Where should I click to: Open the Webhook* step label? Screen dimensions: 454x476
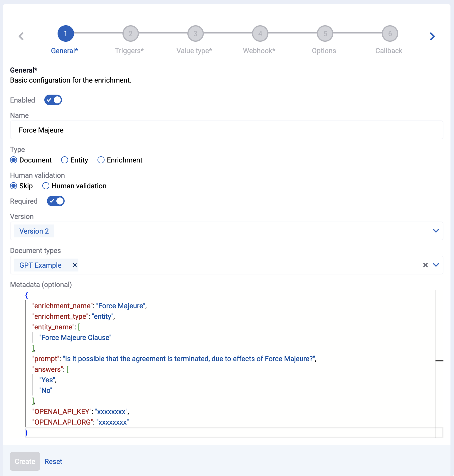click(x=259, y=51)
